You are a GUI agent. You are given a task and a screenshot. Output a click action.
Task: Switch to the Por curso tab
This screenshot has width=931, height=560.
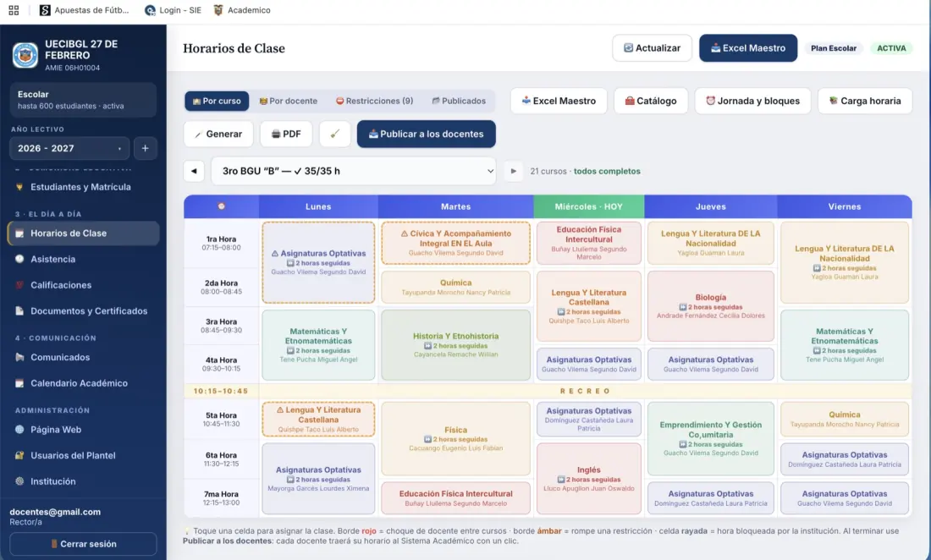pyautogui.click(x=217, y=101)
